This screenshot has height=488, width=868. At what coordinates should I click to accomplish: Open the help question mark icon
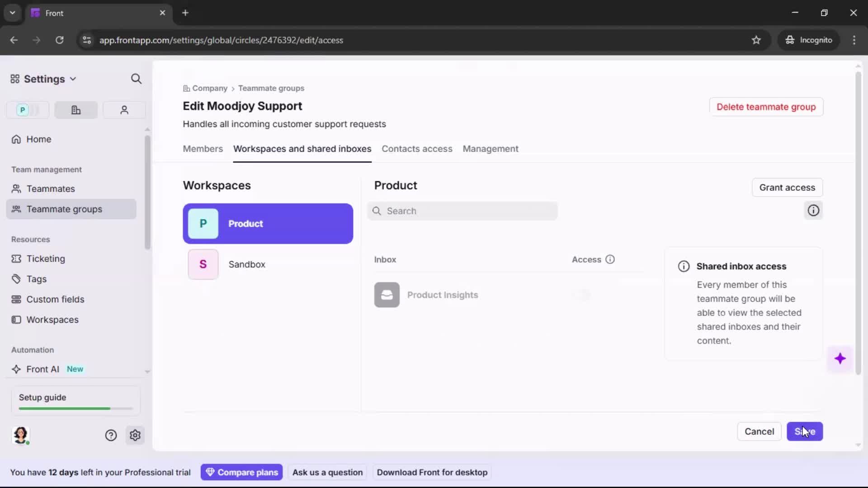(111, 435)
